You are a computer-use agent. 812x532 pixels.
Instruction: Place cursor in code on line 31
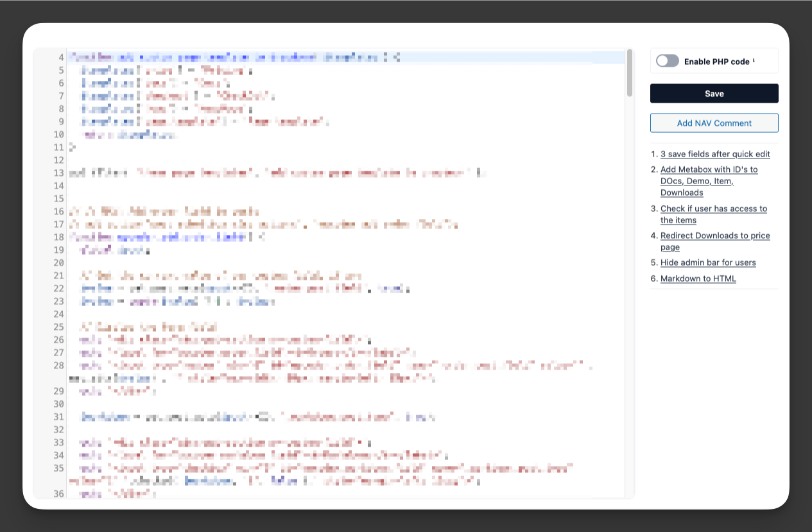(x=257, y=417)
